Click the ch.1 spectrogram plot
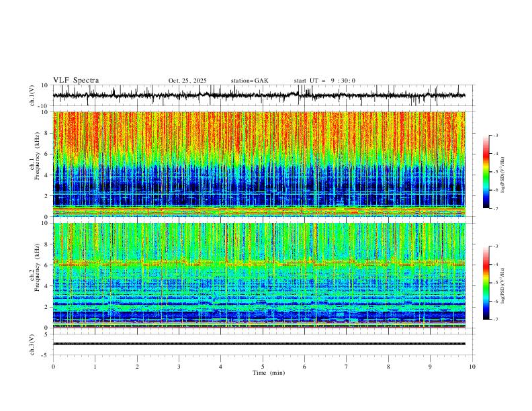The image size is (532, 411). [x=259, y=164]
